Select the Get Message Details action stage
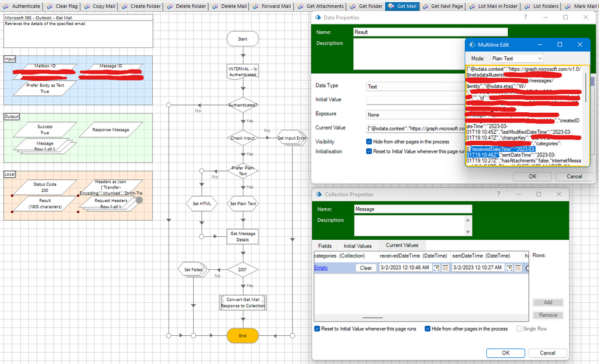The height and width of the screenshot is (364, 599). [243, 236]
